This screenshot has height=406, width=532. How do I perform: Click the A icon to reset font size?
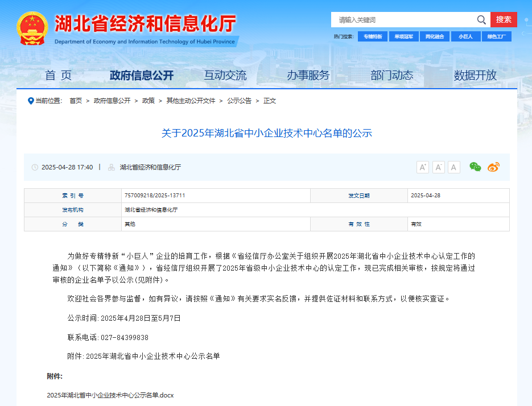pyautogui.click(x=453, y=167)
